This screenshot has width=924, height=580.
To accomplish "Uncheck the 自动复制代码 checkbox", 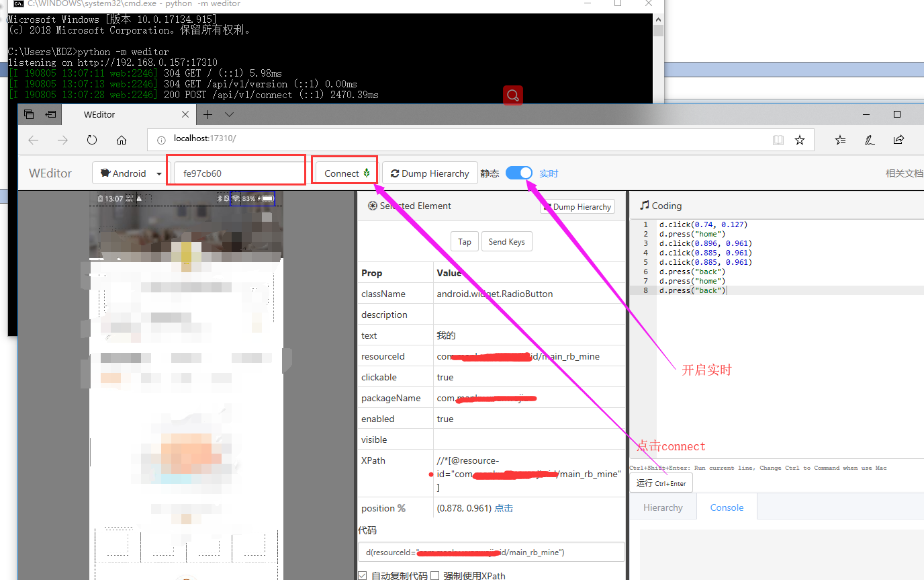I will pos(362,575).
